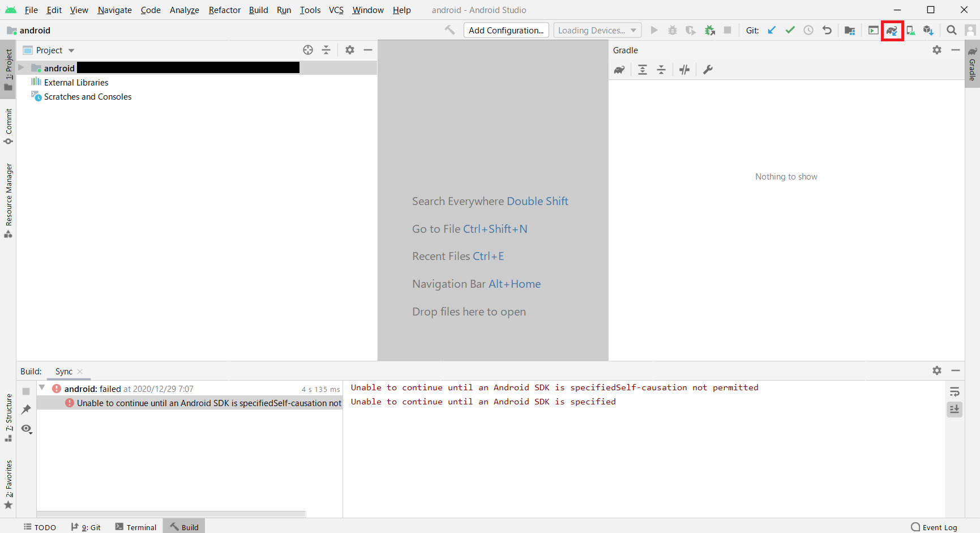Screen dimensions: 980x533
Task: Open Gradle build tool settings wrench
Action: pyautogui.click(x=708, y=70)
